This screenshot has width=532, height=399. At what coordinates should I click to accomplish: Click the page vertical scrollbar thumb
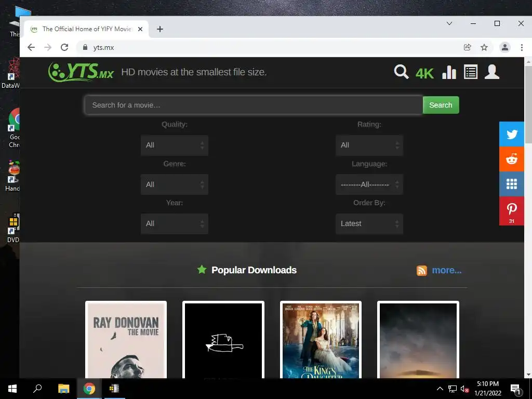pyautogui.click(x=528, y=104)
